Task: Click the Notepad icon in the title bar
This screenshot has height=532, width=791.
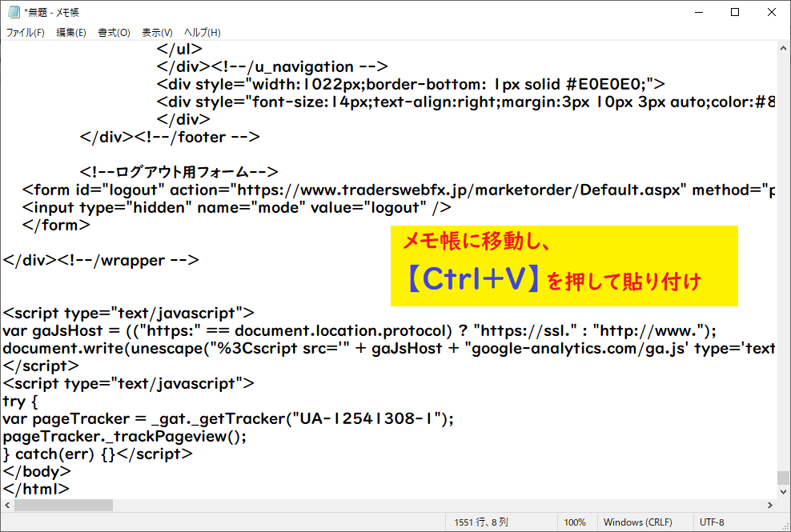Action: pos(14,12)
